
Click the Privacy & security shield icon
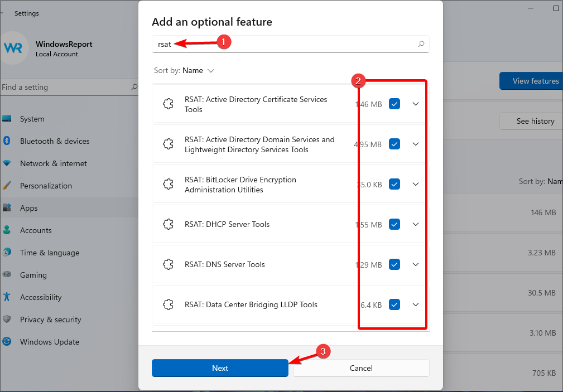pos(7,320)
